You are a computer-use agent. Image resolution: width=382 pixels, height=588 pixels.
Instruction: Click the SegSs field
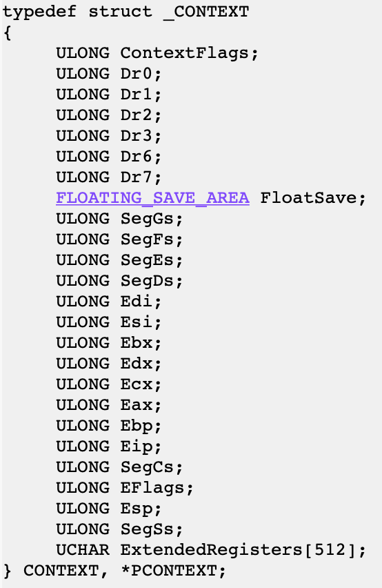pos(147,529)
